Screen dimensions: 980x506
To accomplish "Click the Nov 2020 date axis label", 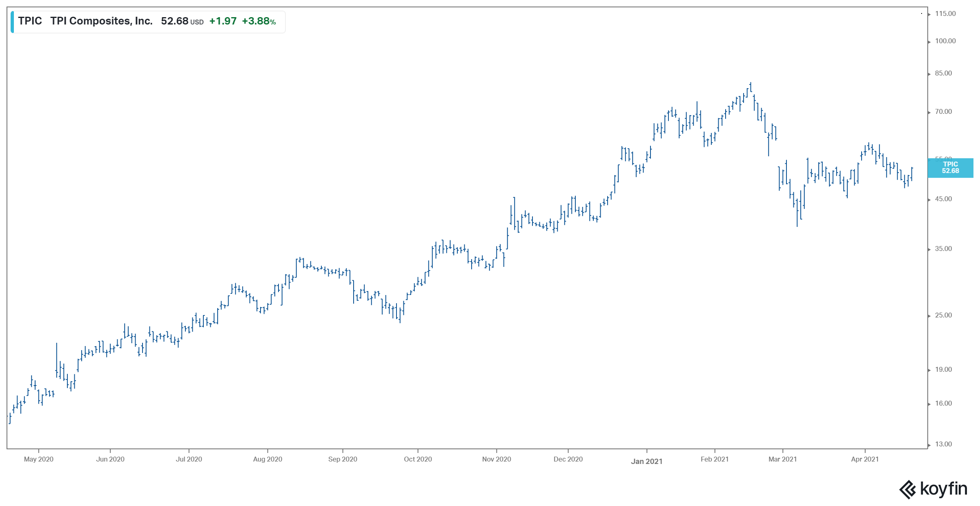I will point(497,459).
